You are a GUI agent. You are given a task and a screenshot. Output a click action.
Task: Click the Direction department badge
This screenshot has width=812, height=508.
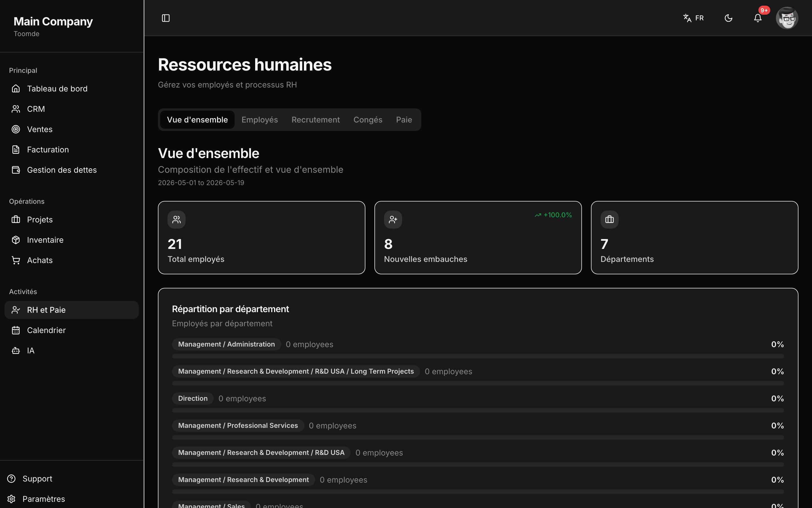point(193,398)
